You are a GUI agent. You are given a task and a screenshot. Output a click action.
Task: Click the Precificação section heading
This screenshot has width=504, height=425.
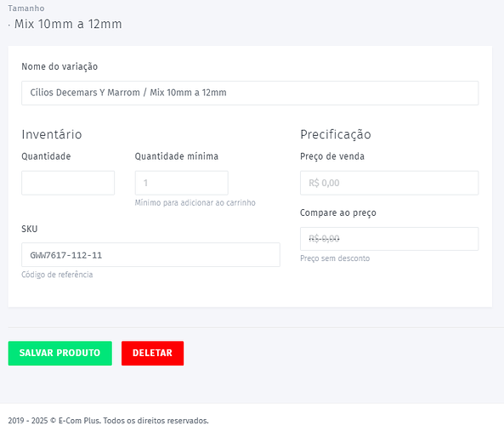(336, 134)
